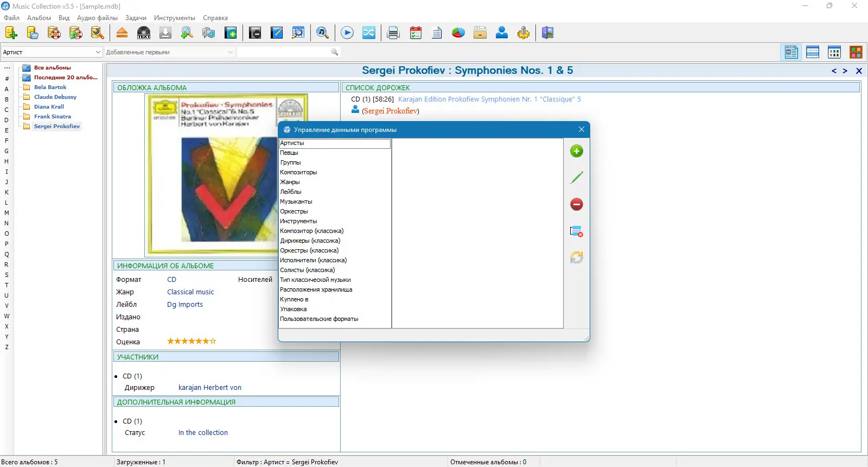The image size is (868, 467).
Task: Click the search input field in the filter bar
Action: pyautogui.click(x=284, y=52)
